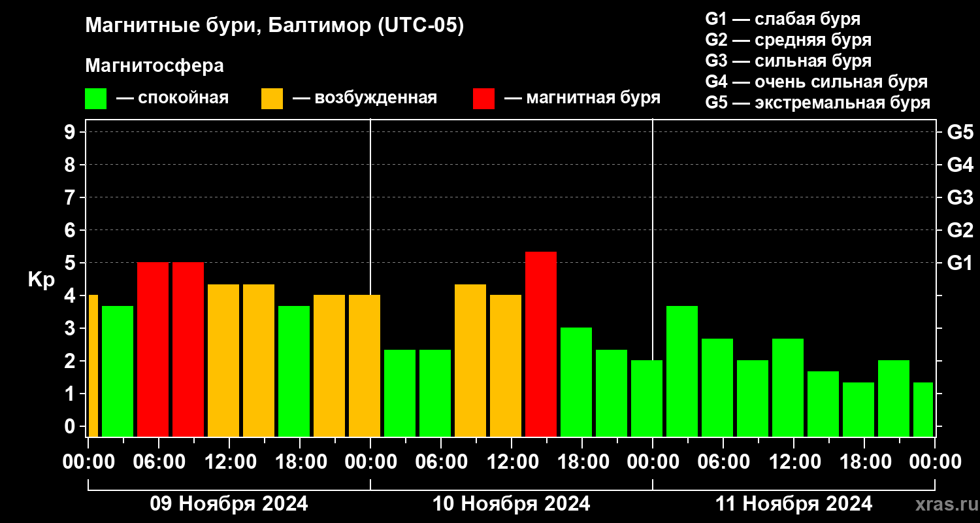Click the '— возбужденная' legend label
980x523 pixels.
(x=365, y=98)
